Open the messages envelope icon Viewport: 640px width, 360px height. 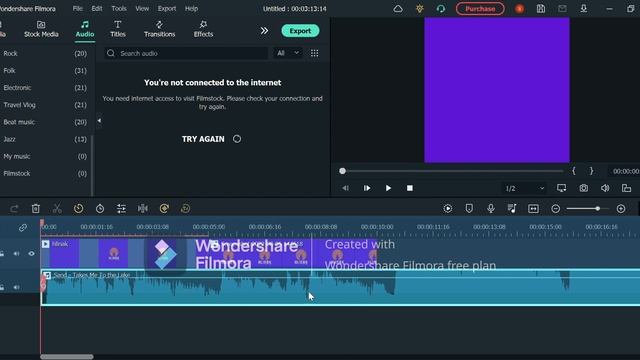562,9
